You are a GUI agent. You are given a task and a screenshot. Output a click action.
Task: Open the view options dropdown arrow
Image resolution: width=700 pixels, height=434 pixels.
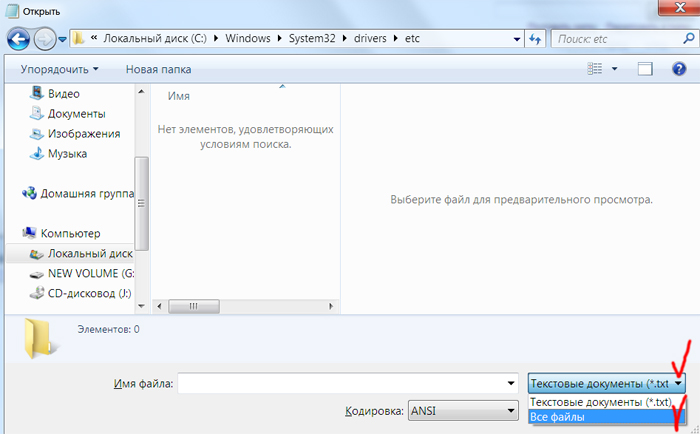[x=614, y=69]
